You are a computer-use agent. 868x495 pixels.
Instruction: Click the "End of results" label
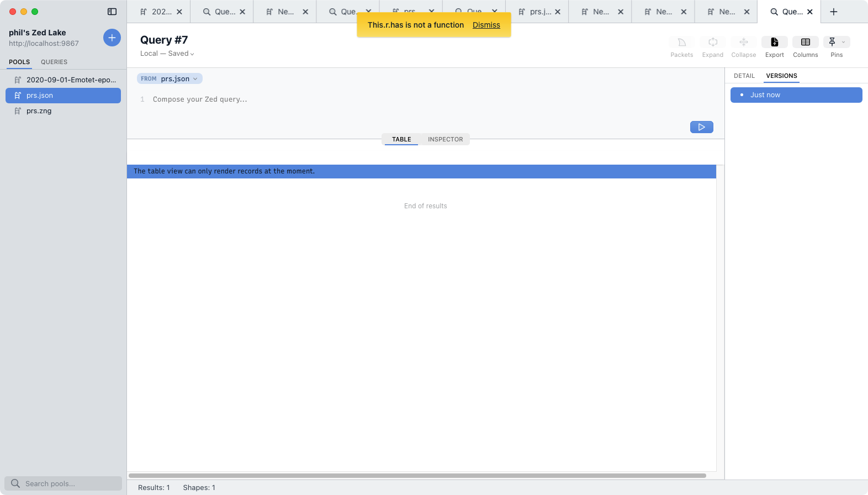(x=426, y=206)
